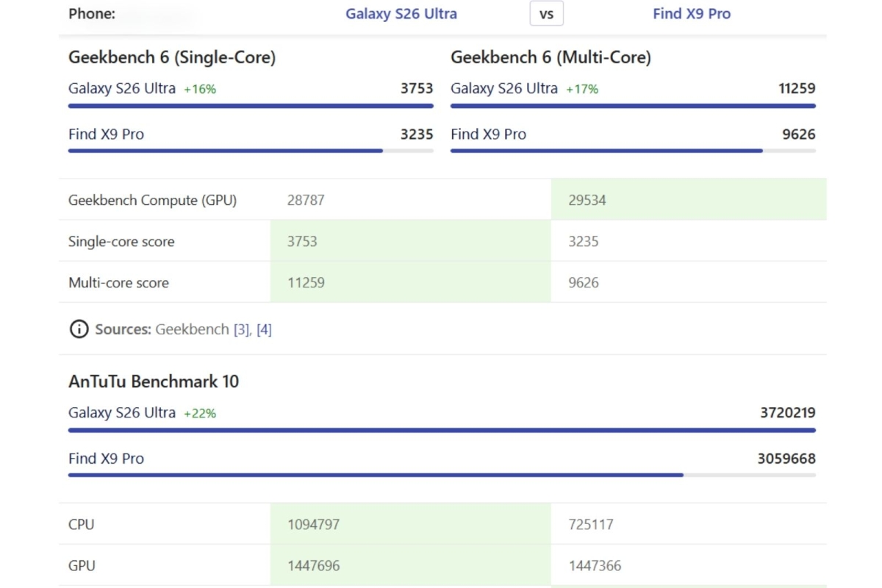Click the info icon beside Sources
Image resolution: width=882 pixels, height=588 pixels.
tap(79, 329)
